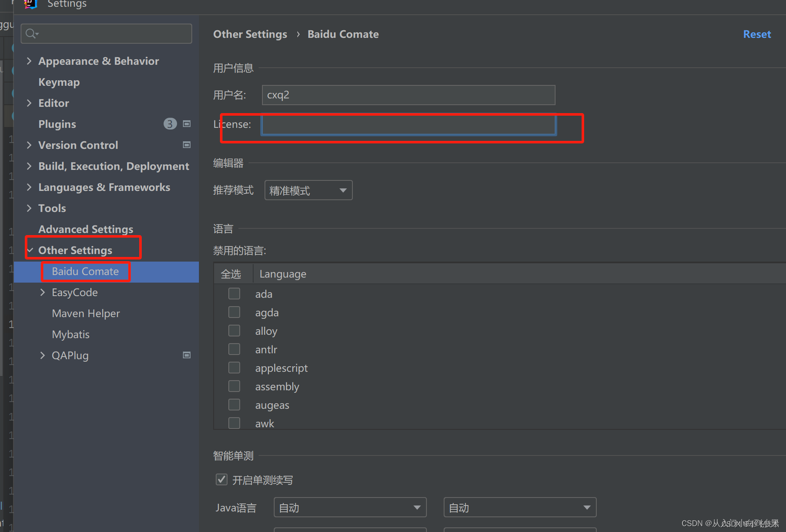Tick the agda language checkbox
Image resolution: width=786 pixels, height=532 pixels.
pyautogui.click(x=234, y=312)
